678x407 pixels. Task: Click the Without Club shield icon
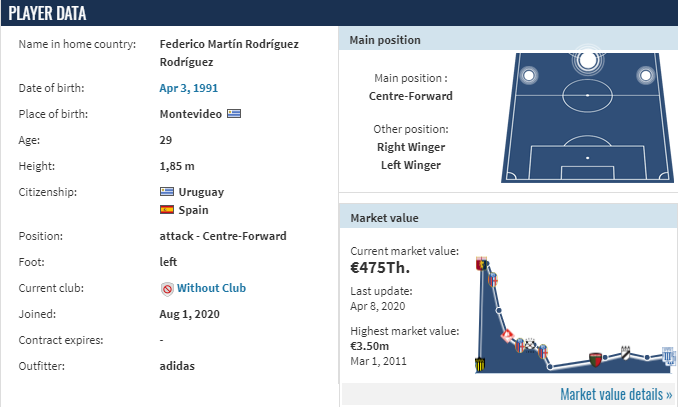[167, 288]
